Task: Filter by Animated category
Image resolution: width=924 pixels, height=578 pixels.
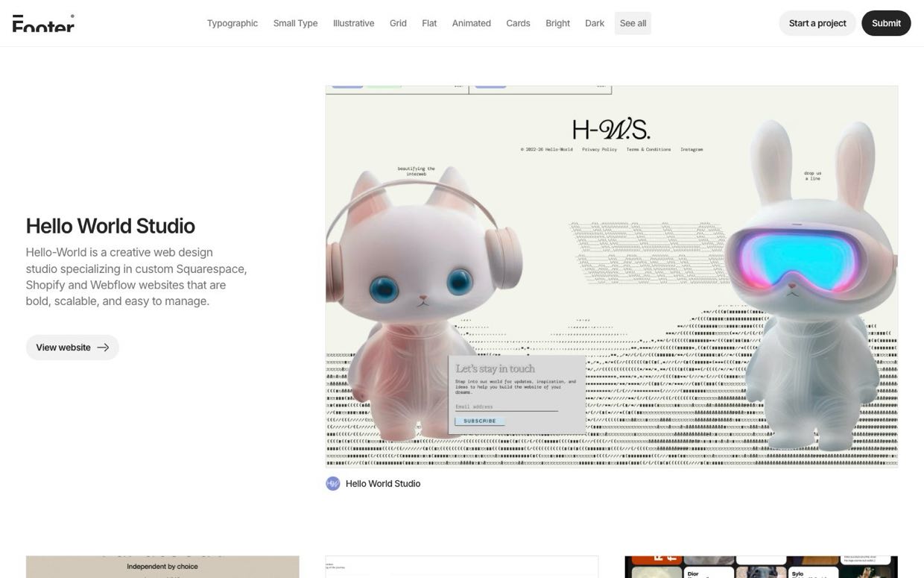Action: pyautogui.click(x=471, y=23)
